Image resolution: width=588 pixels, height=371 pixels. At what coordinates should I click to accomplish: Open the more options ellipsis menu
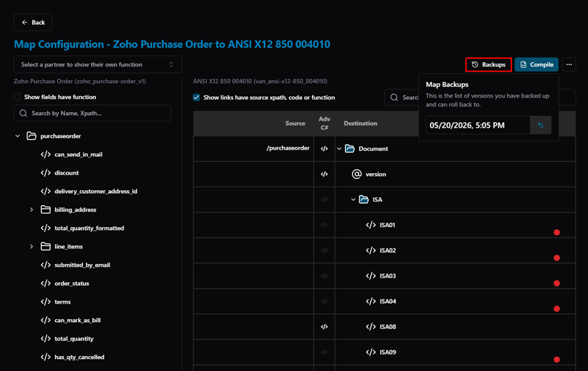569,65
